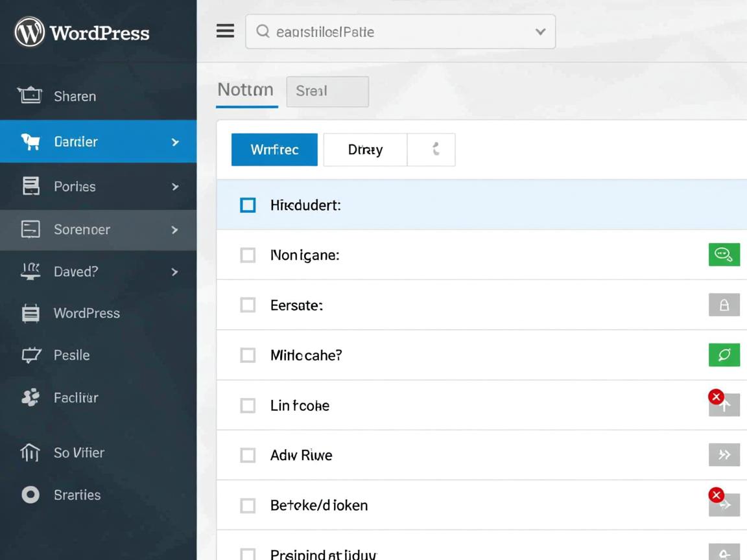
Task: Click the red error badge on Betoke/dioken row
Action: 716,496
